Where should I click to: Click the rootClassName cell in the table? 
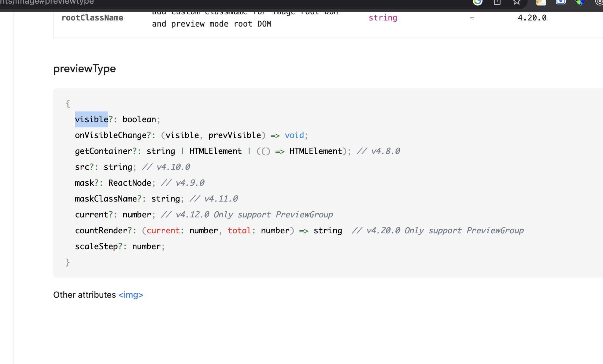92,18
